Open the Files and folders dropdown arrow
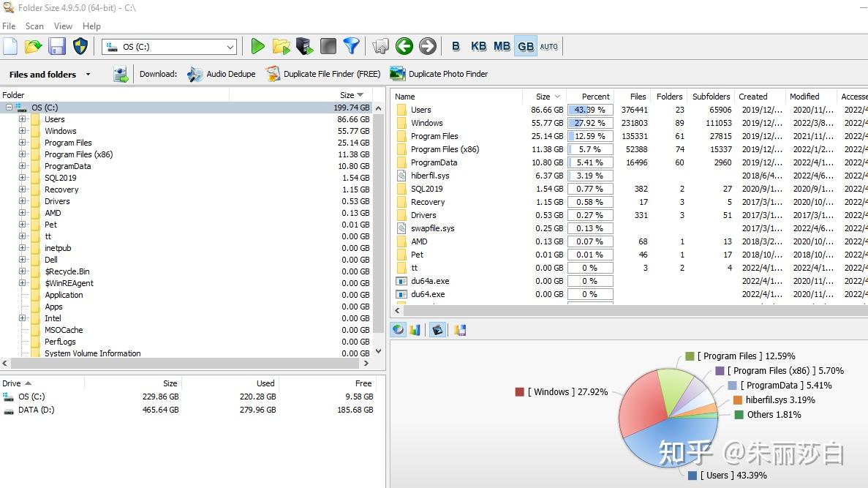This screenshot has height=488, width=868. click(88, 74)
